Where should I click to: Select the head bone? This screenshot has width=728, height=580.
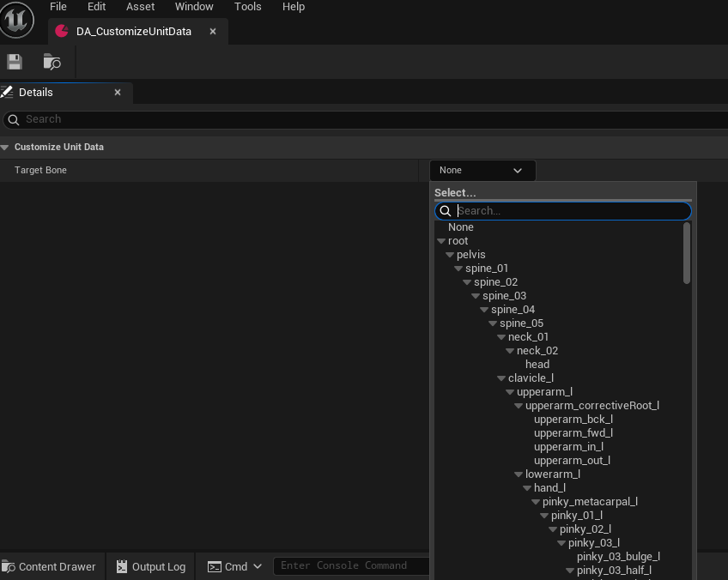coord(537,365)
